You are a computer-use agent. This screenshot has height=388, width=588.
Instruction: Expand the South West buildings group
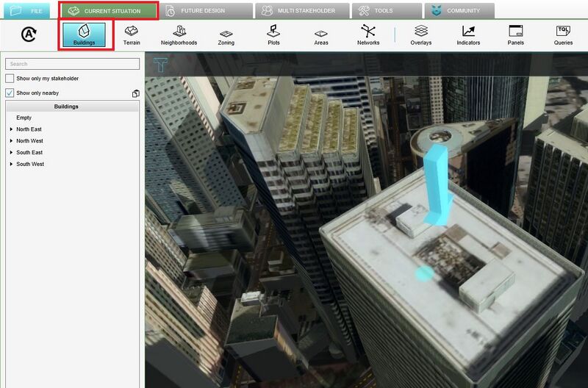[11, 164]
